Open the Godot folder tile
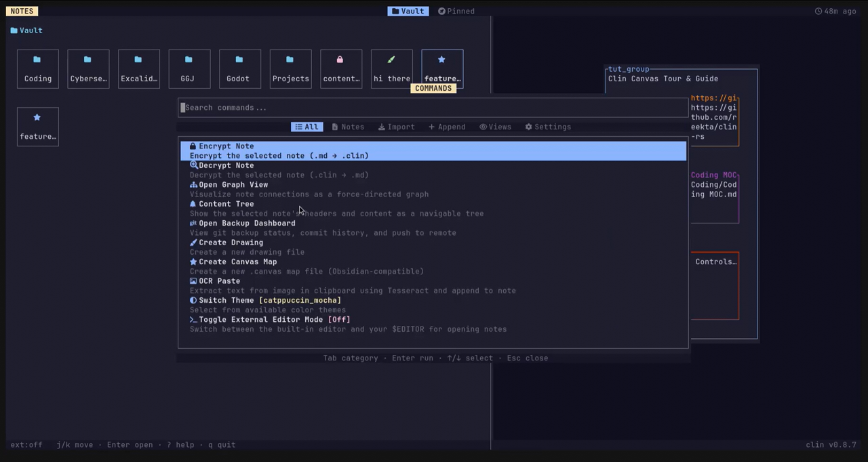Image resolution: width=868 pixels, height=462 pixels. 240,68
